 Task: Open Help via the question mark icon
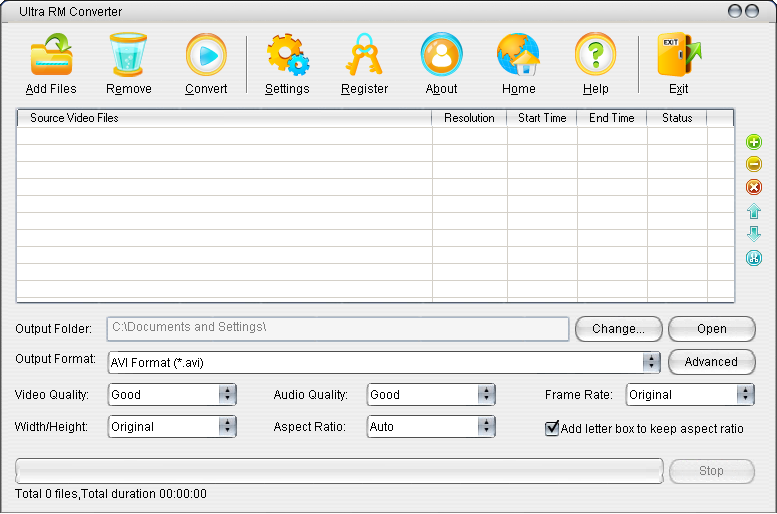(596, 55)
